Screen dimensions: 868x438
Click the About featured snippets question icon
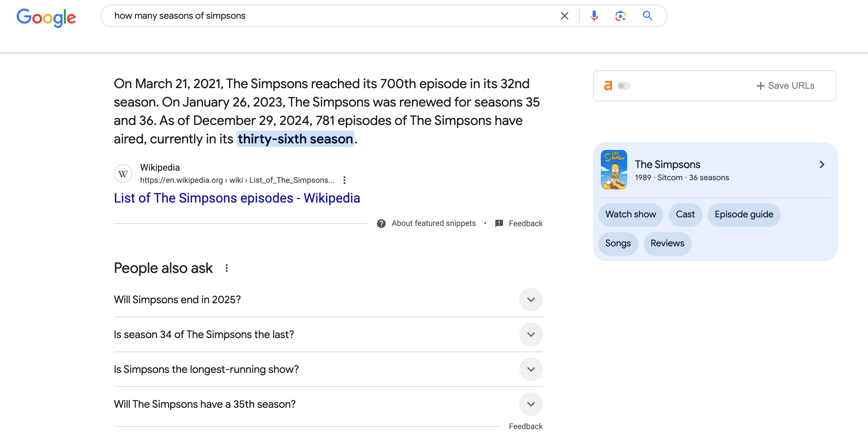coord(381,224)
